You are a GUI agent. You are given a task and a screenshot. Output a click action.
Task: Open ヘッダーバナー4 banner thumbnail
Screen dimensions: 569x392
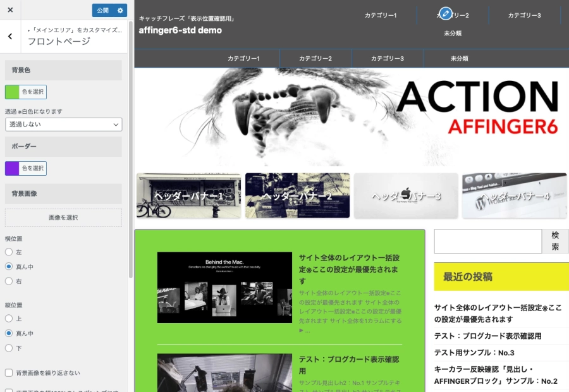pos(515,195)
